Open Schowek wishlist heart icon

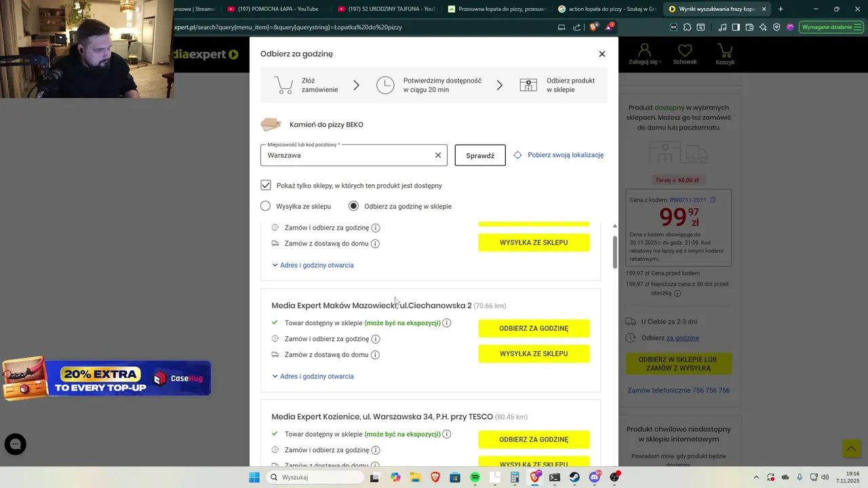tap(685, 54)
